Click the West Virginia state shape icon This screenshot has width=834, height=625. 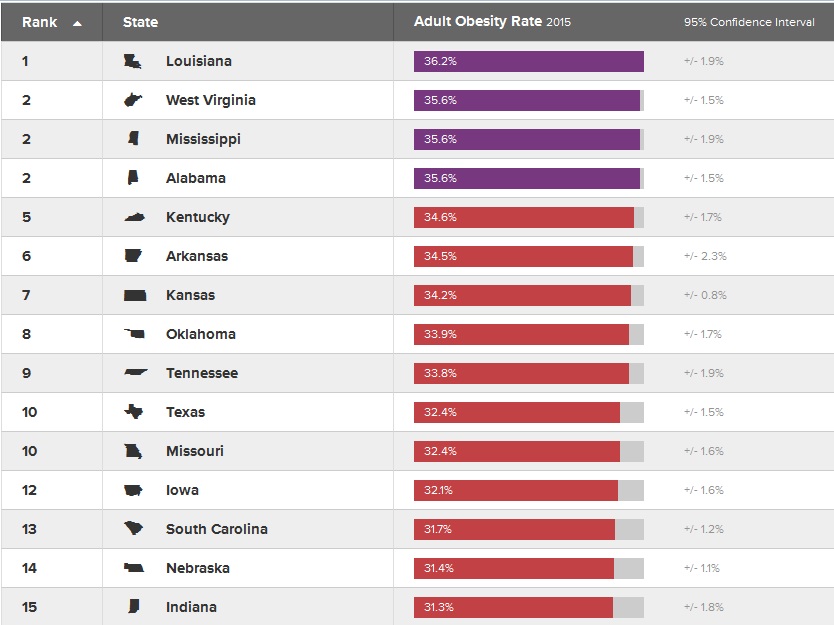(x=133, y=100)
